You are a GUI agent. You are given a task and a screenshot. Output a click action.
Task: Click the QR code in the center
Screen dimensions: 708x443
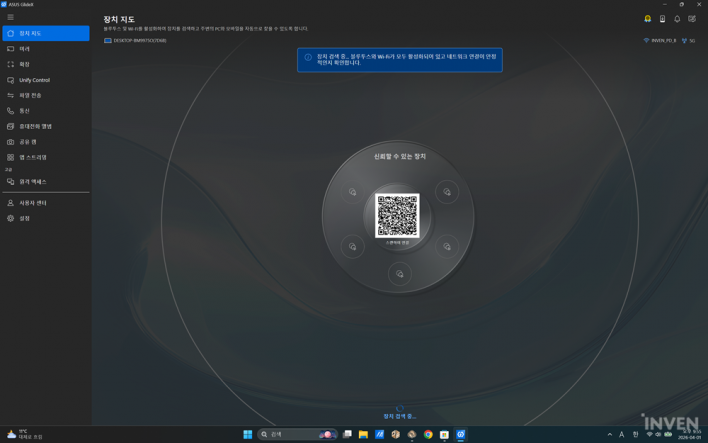click(x=397, y=215)
